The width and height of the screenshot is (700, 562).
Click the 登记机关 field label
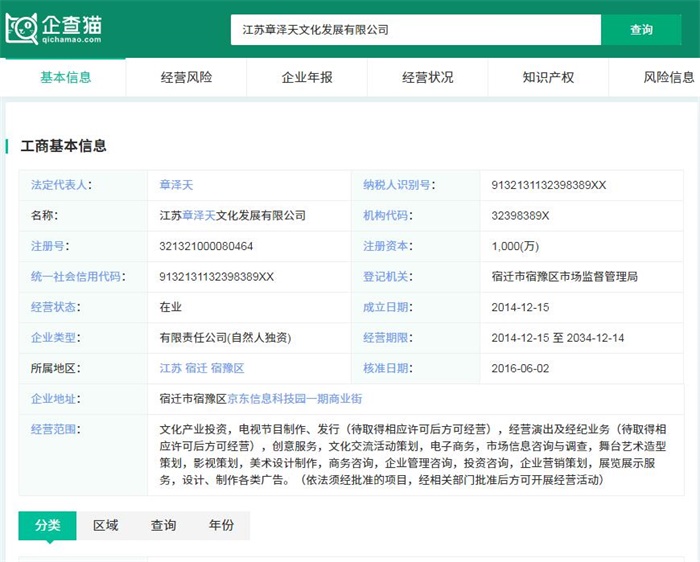tap(388, 277)
